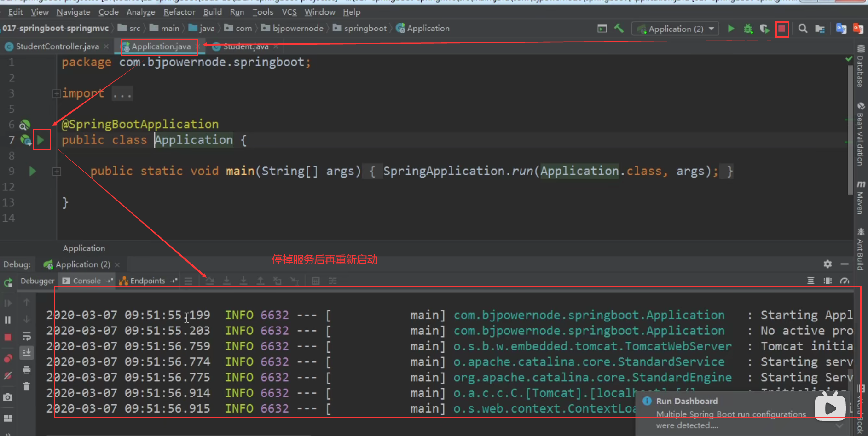868x436 pixels.
Task: Open the Bean Validation side panel
Action: point(860,134)
